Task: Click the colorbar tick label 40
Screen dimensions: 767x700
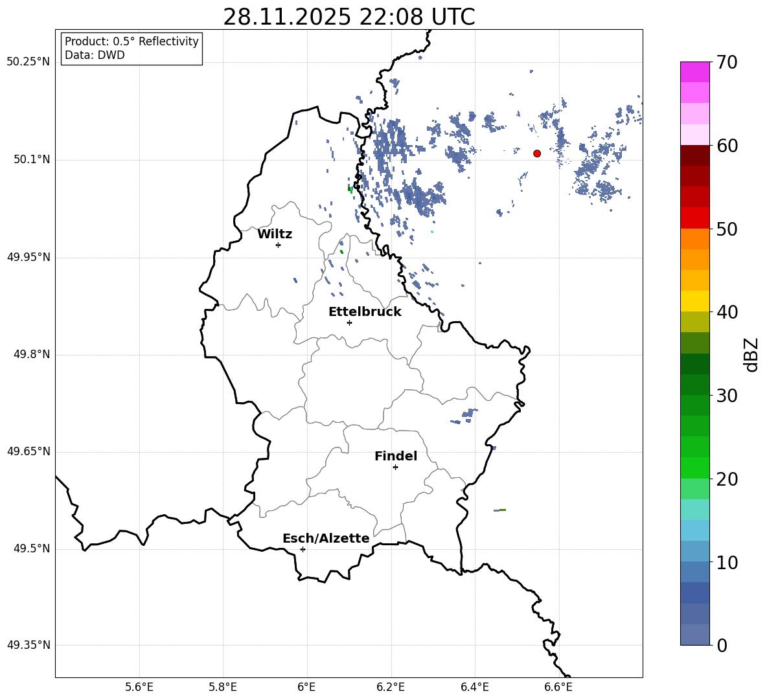Action: pos(726,312)
